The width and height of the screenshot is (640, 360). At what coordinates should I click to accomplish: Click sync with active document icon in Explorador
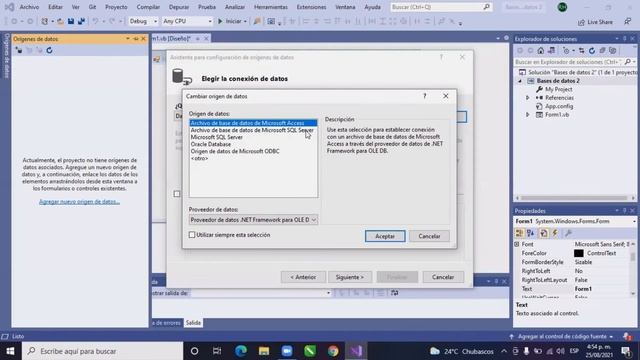tap(581, 51)
